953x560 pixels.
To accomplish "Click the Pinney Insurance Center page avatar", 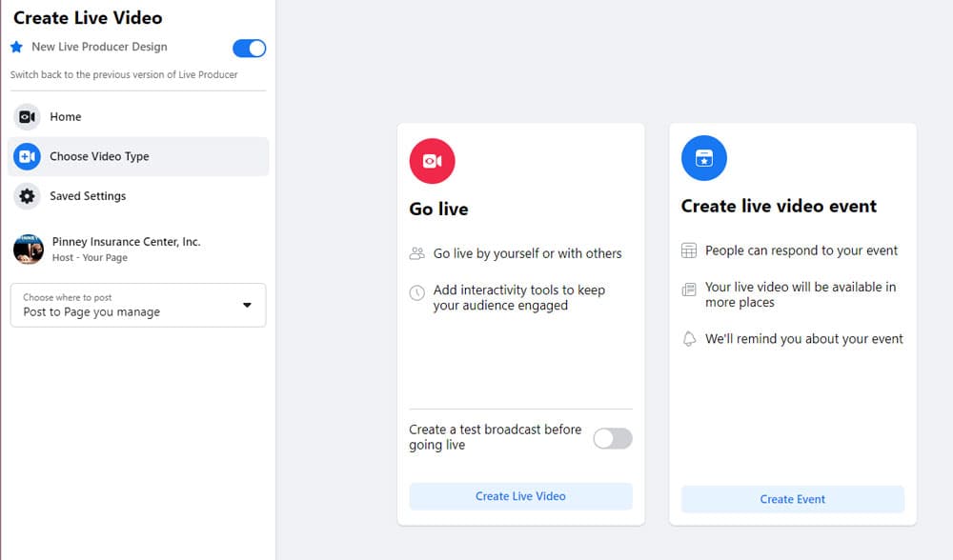I will (x=29, y=249).
